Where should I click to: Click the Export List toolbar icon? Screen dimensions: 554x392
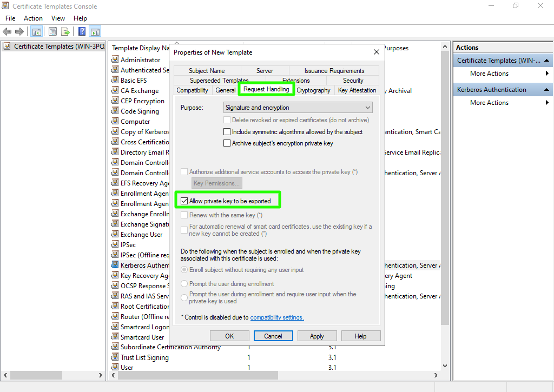click(65, 32)
